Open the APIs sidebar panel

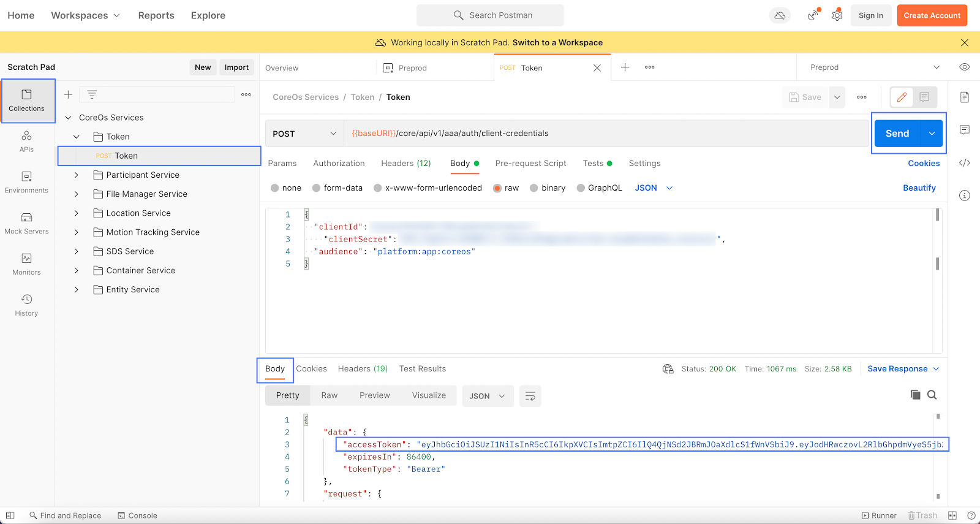26,142
